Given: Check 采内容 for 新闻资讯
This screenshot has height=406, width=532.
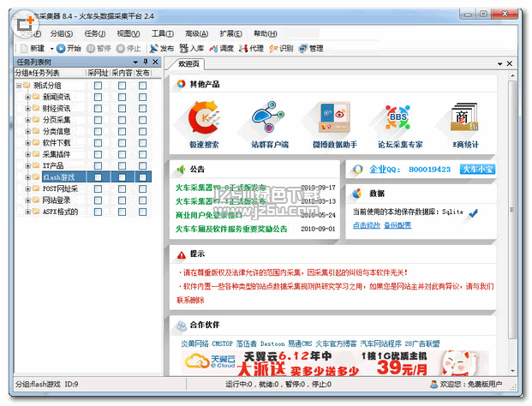Looking at the screenshot, I should pyautogui.click(x=123, y=97).
